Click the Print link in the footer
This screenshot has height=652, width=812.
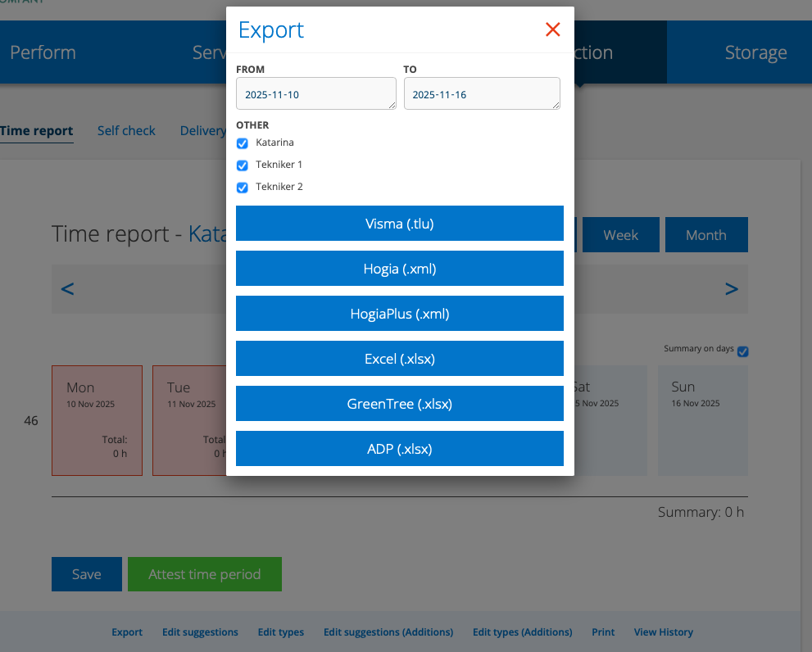point(603,632)
